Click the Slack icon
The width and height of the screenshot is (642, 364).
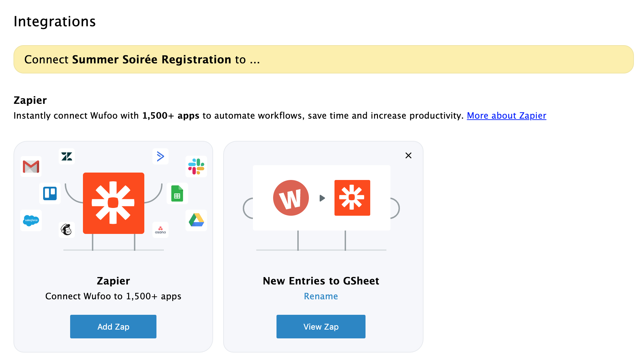click(196, 166)
